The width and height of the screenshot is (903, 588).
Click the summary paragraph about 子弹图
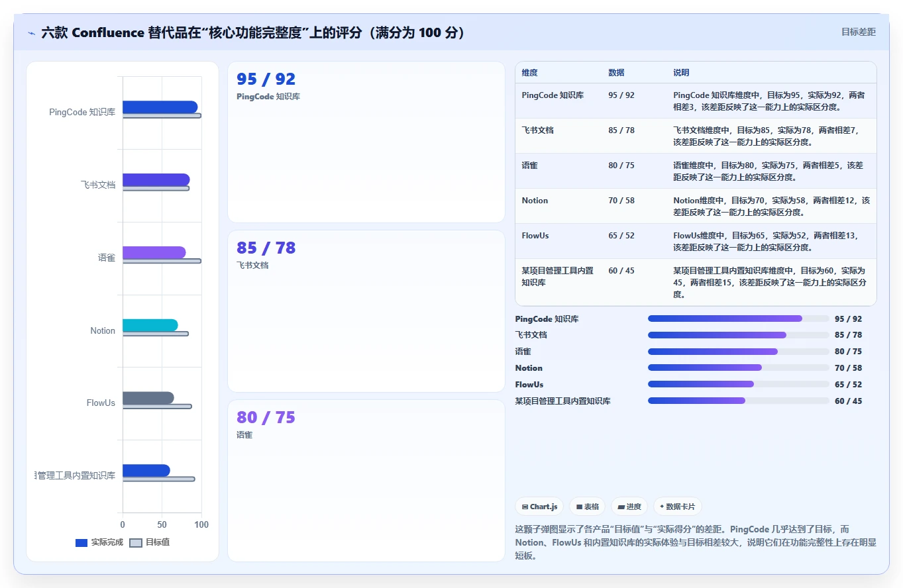click(696, 542)
